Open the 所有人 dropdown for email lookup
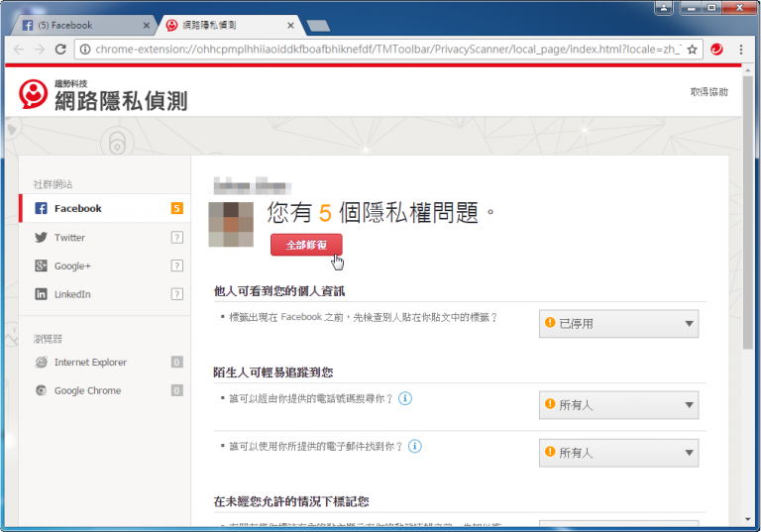The width and height of the screenshot is (761, 532). [618, 453]
